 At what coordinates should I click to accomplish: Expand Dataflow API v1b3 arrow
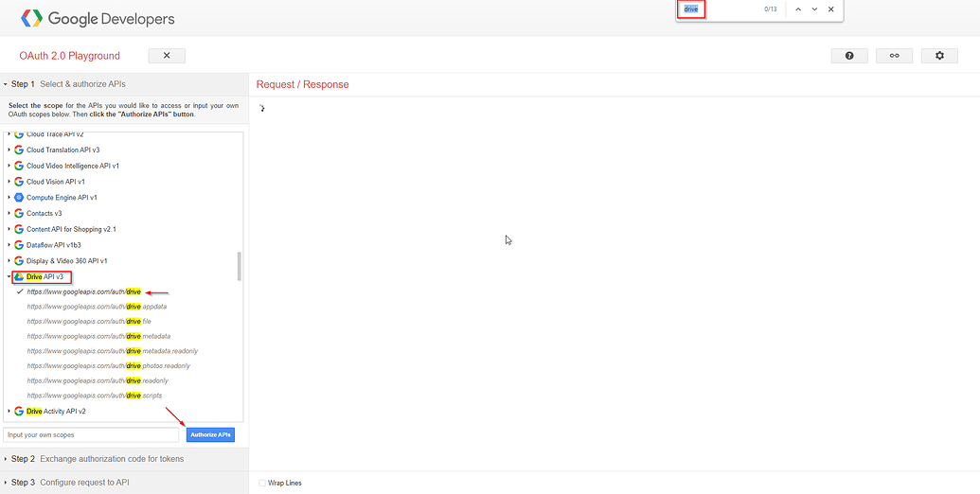pyautogui.click(x=9, y=245)
